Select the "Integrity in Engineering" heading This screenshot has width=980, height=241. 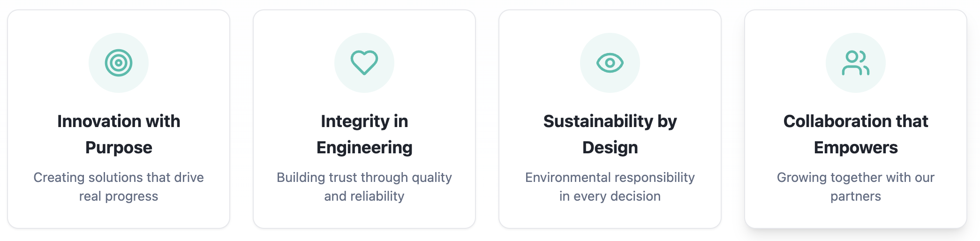click(x=364, y=134)
